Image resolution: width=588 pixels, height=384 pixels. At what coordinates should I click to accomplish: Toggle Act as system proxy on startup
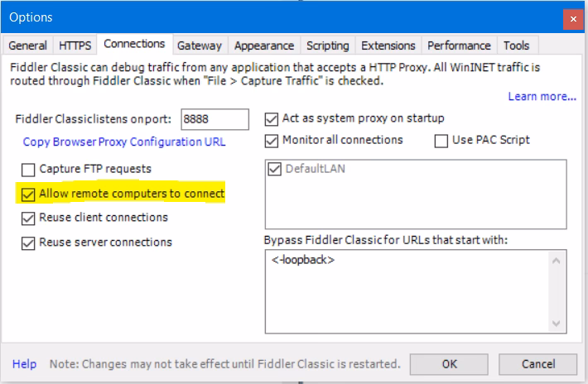(272, 119)
